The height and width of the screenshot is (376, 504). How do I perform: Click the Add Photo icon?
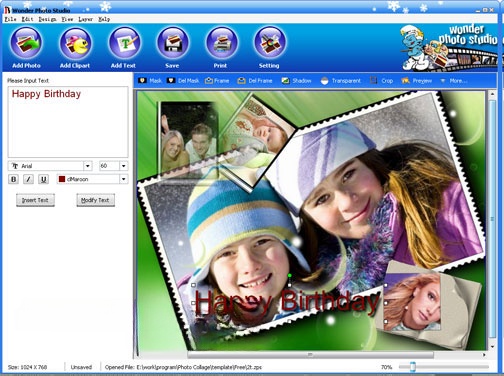coord(26,43)
